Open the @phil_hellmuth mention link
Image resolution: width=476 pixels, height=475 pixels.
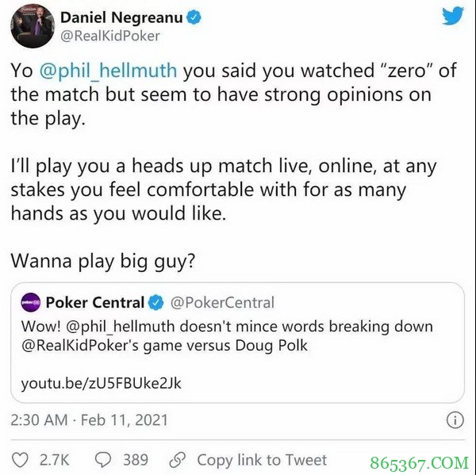pyautogui.click(x=108, y=71)
